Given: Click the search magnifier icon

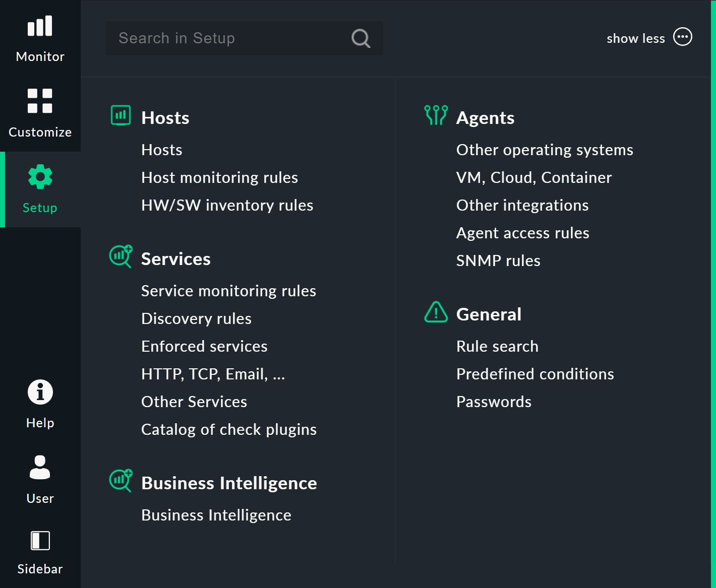Looking at the screenshot, I should (361, 38).
